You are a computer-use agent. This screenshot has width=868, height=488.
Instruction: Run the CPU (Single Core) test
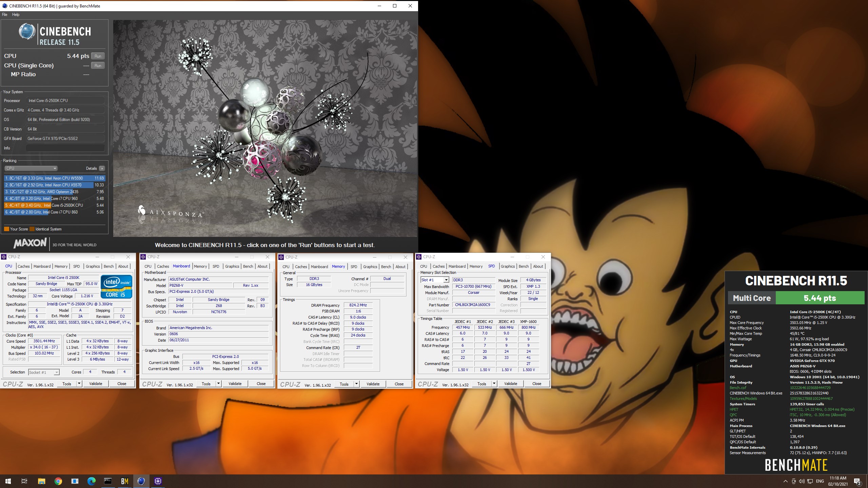(98, 66)
